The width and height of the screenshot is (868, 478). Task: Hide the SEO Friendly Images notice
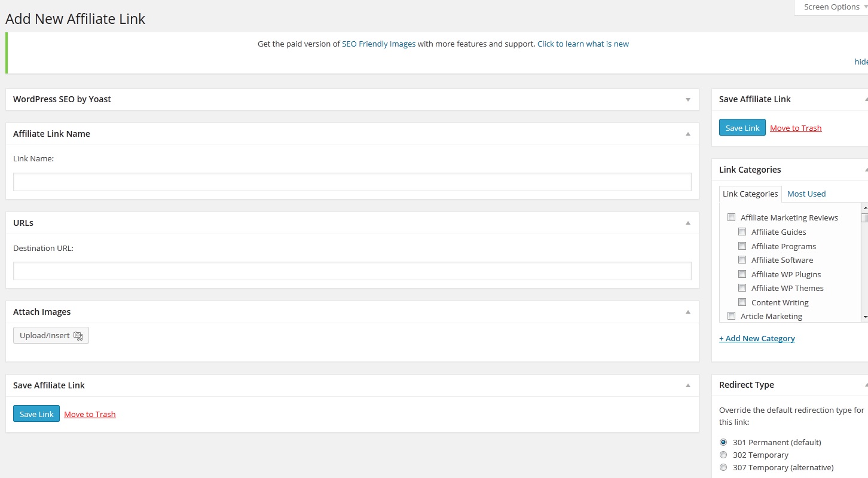coord(861,62)
